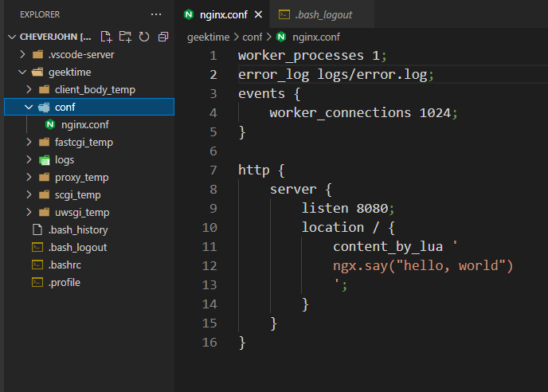Click the green logs folder icon
The width and height of the screenshot is (548, 392).
point(45,160)
